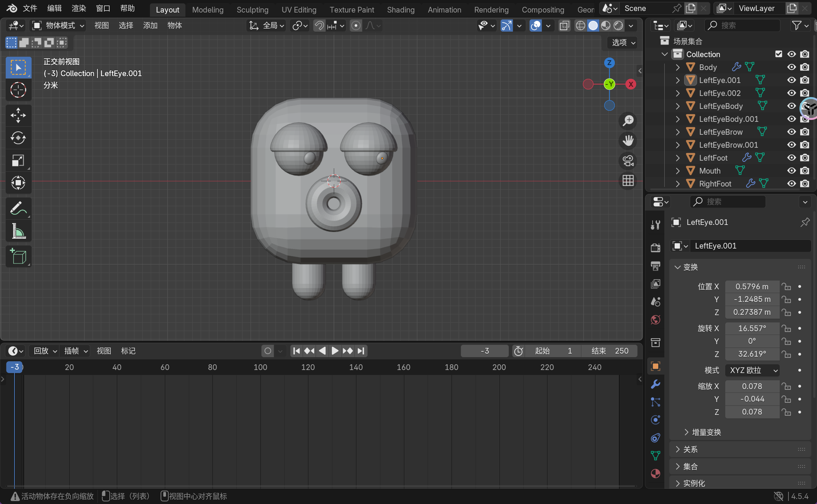Expand the Body object tree item
817x504 pixels.
678,67
